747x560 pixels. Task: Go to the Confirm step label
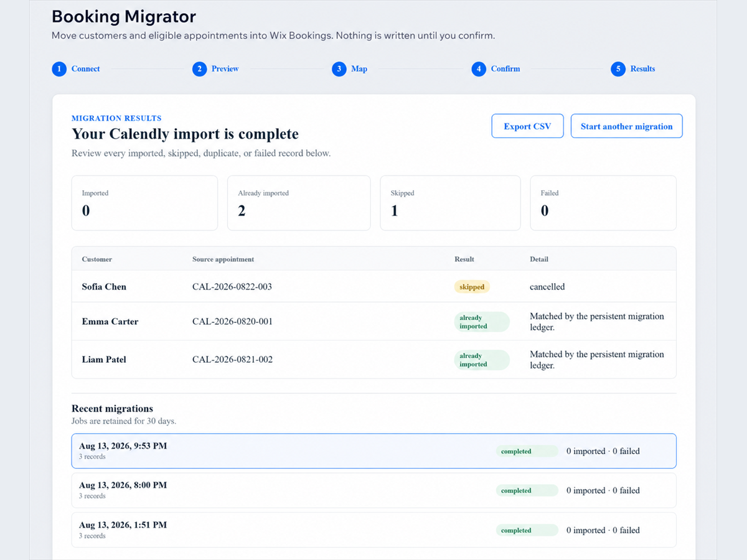pyautogui.click(x=505, y=69)
